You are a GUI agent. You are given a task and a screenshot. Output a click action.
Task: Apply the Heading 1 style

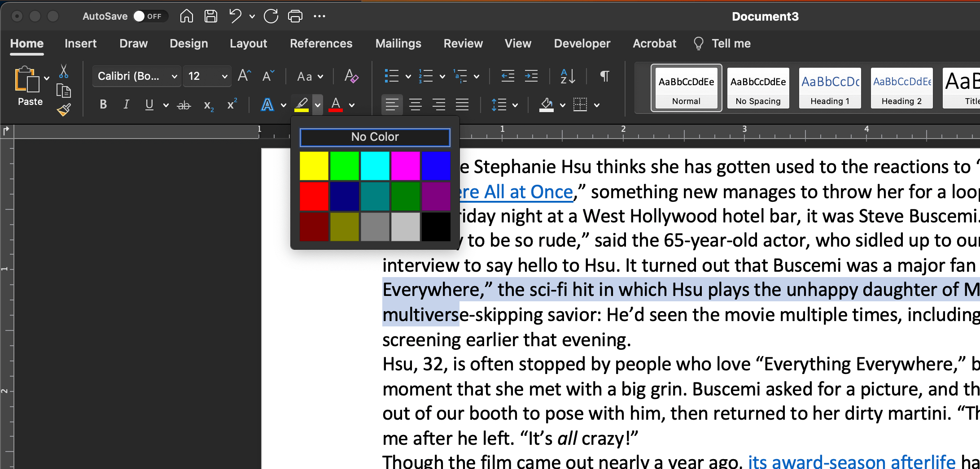click(x=830, y=88)
